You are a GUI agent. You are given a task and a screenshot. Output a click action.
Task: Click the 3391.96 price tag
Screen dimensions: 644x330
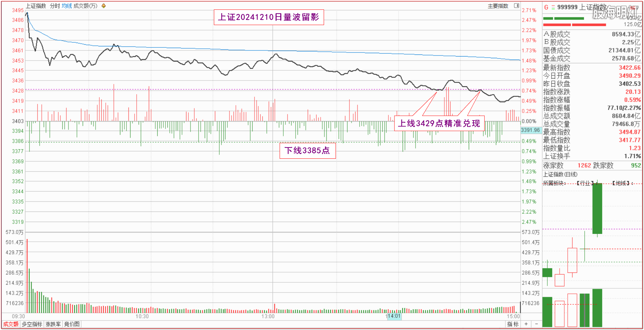tap(530, 130)
